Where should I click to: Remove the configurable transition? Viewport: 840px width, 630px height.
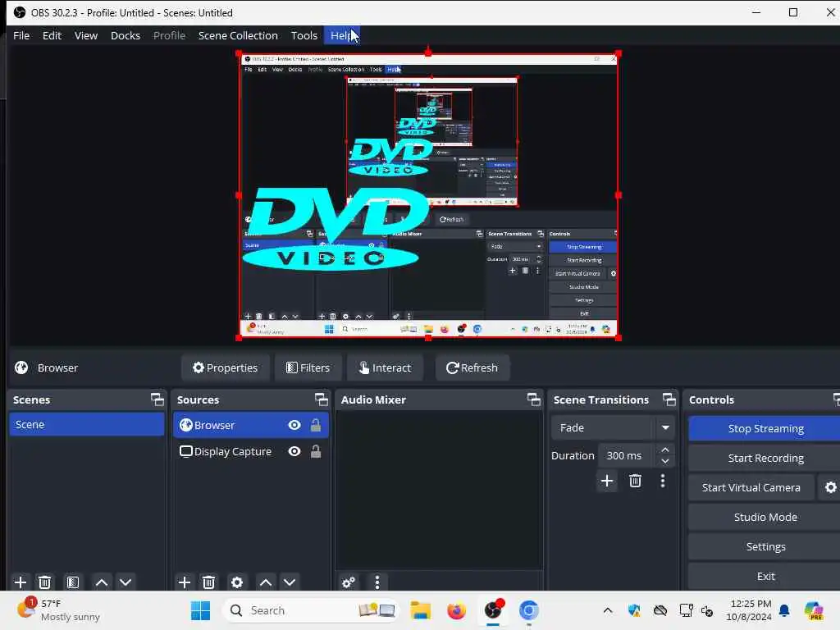pos(636,481)
